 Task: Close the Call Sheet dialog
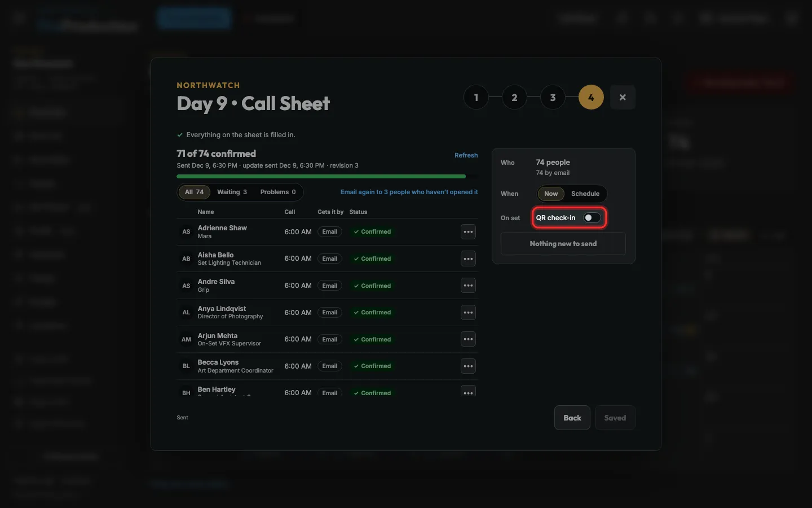coord(623,97)
